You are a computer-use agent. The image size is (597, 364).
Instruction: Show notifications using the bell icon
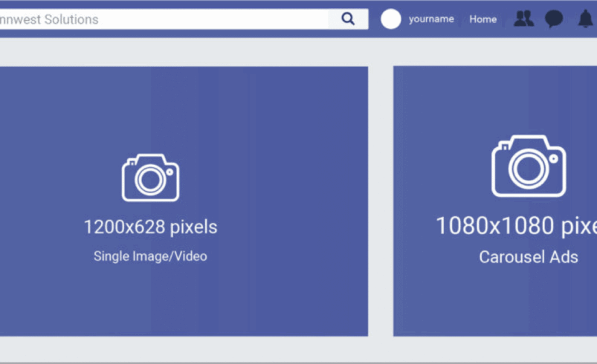point(585,19)
